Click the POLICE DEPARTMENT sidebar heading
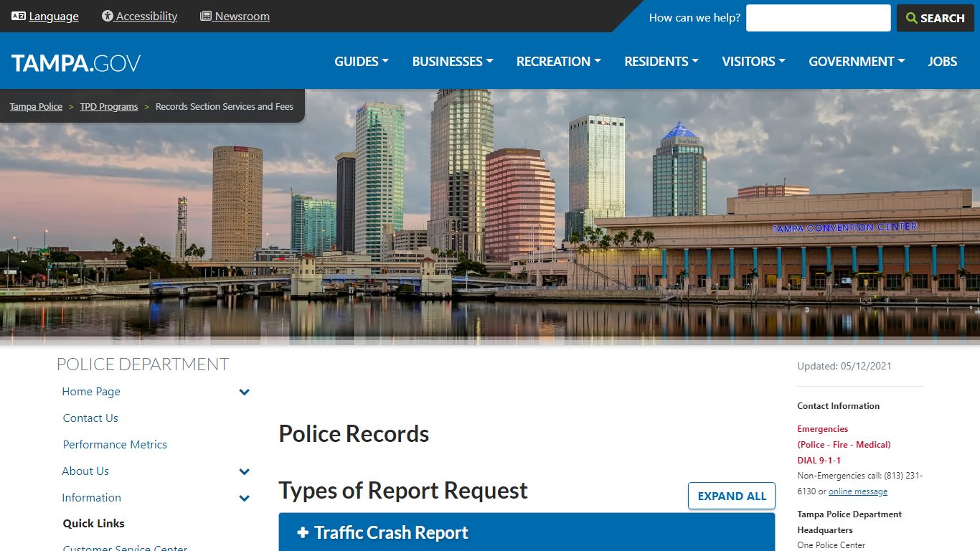Screen dimensions: 980x551 (x=143, y=364)
